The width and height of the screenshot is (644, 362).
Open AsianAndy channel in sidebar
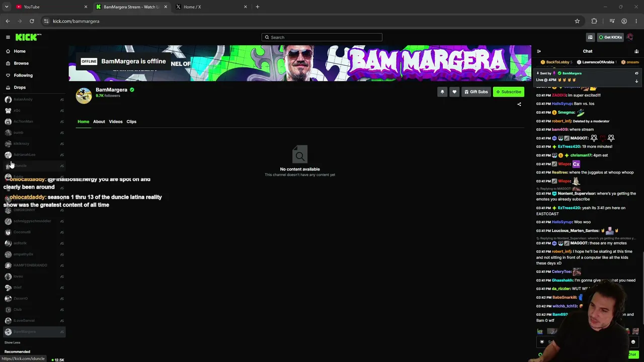point(34,100)
